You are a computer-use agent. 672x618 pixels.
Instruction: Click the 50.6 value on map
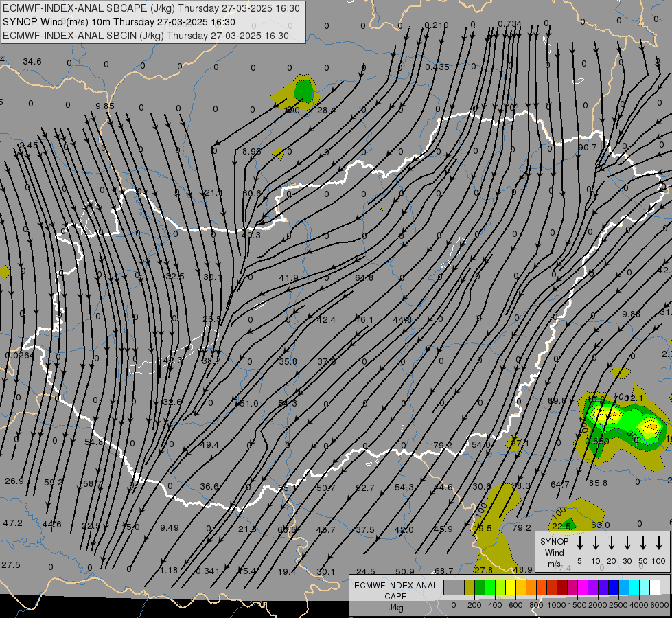point(252,194)
